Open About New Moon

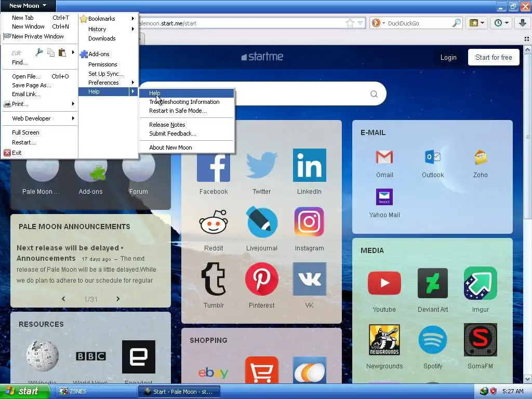[187, 148]
